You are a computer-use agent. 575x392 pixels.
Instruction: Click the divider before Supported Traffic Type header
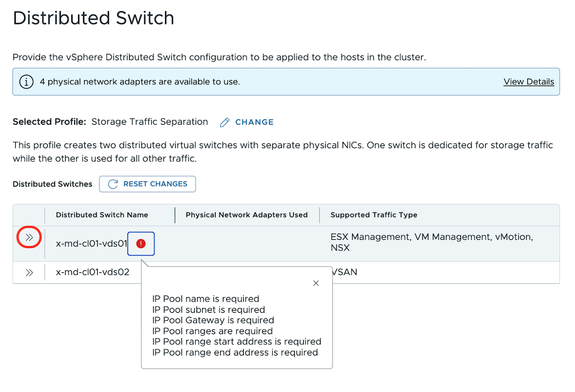click(320, 215)
